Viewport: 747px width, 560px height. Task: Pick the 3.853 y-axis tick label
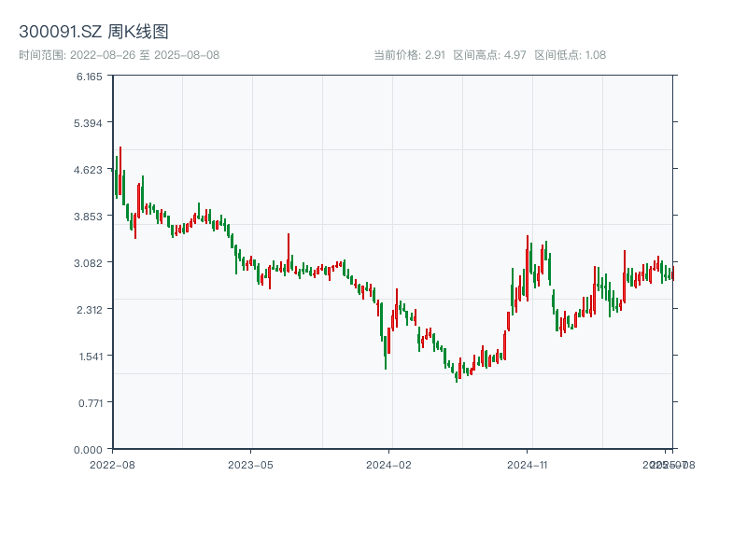click(x=89, y=217)
